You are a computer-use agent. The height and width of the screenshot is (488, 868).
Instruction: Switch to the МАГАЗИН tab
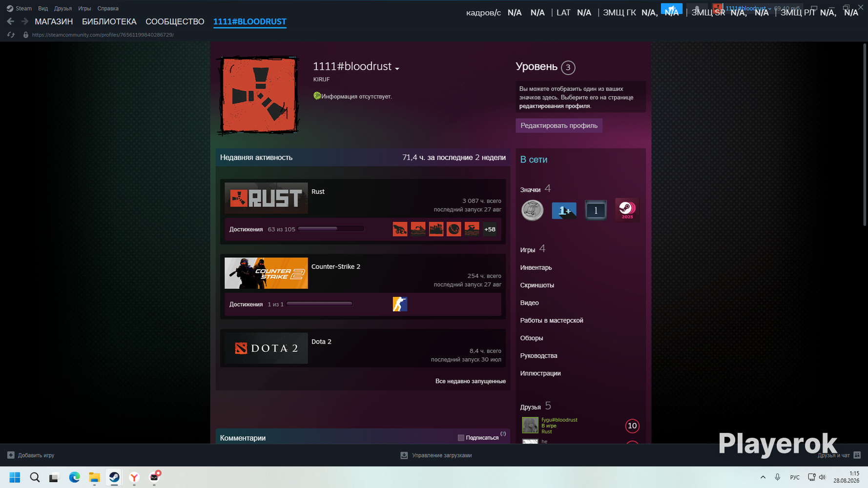pos(54,21)
